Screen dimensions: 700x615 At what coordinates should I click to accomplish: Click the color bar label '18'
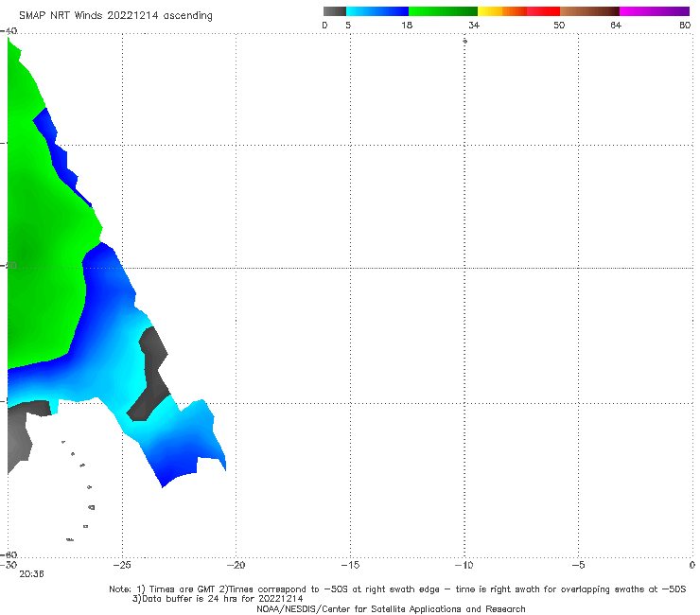click(407, 26)
